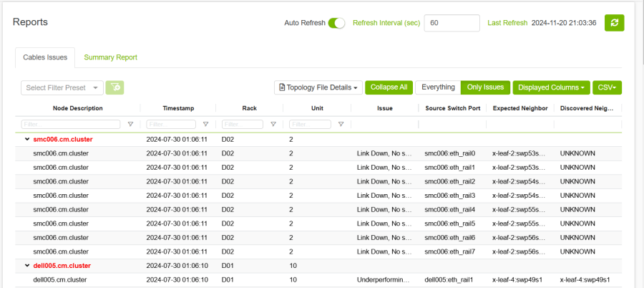This screenshot has width=644, height=288.
Task: Click the Unit column filter funnel icon
Action: click(x=340, y=124)
